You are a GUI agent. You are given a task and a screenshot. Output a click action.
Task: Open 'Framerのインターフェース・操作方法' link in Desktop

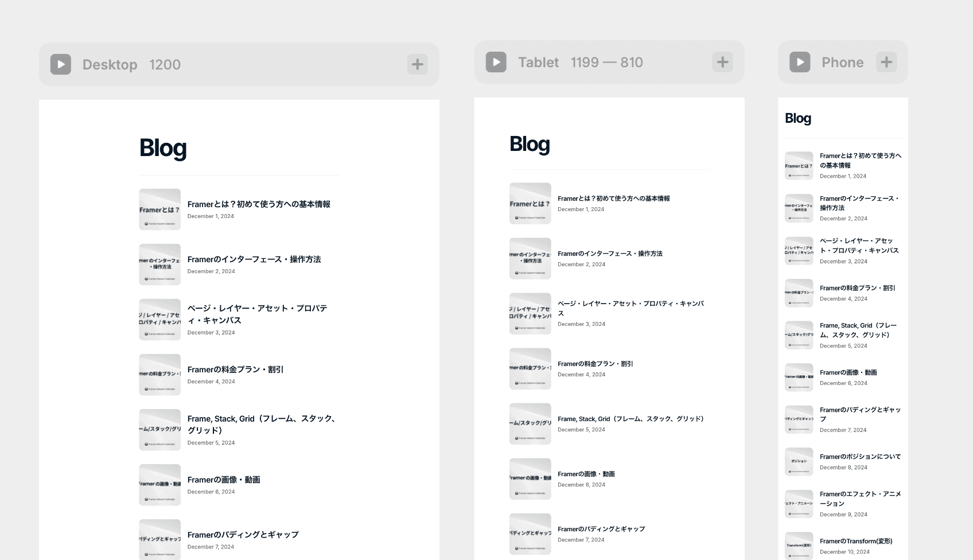254,259
